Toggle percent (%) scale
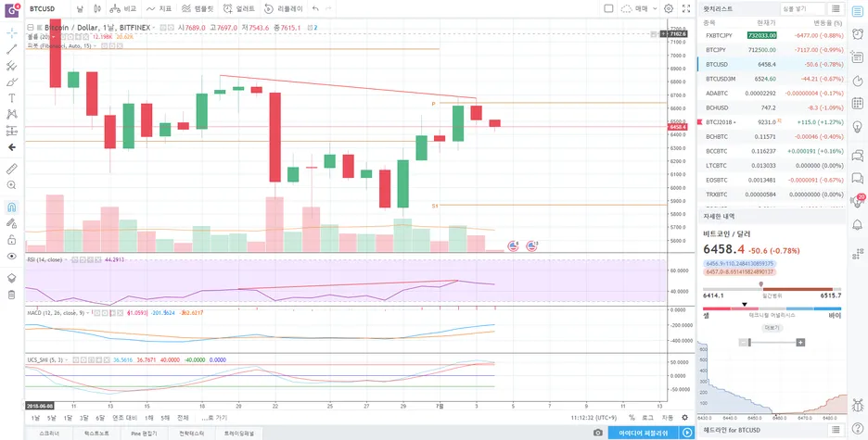The image size is (868, 440). [632, 418]
